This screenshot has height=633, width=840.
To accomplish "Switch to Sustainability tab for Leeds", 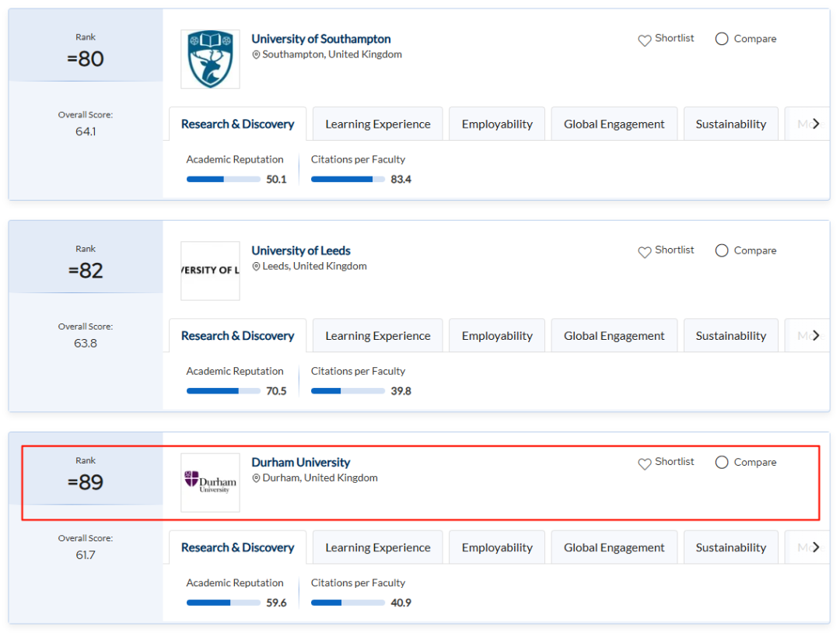I will [x=730, y=335].
